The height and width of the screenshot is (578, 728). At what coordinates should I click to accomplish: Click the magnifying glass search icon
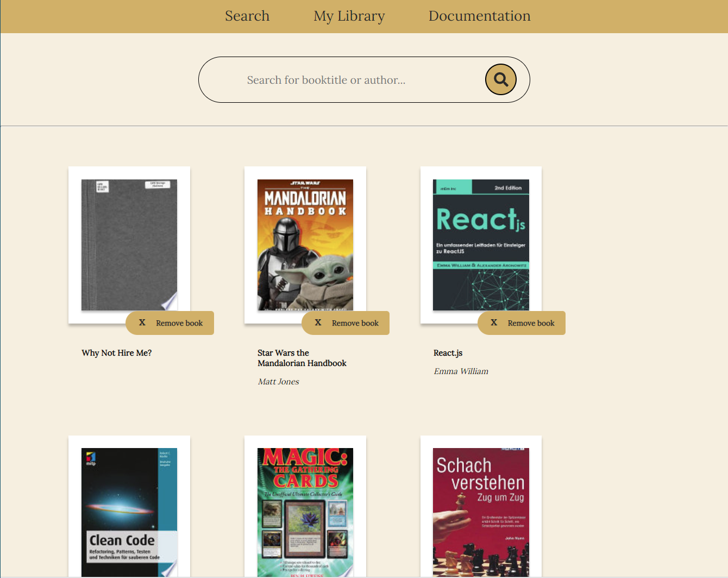(x=500, y=79)
